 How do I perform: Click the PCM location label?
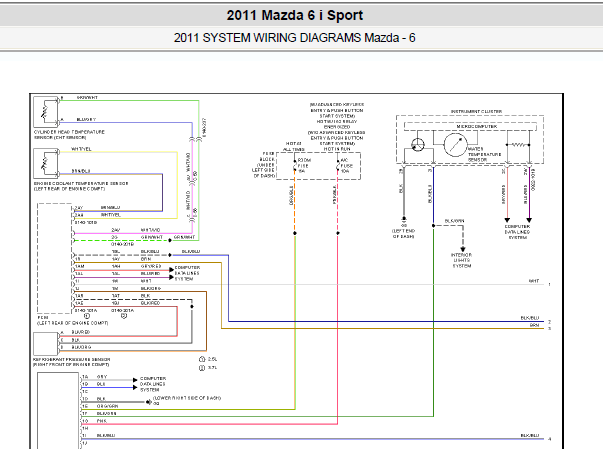pos(72,320)
